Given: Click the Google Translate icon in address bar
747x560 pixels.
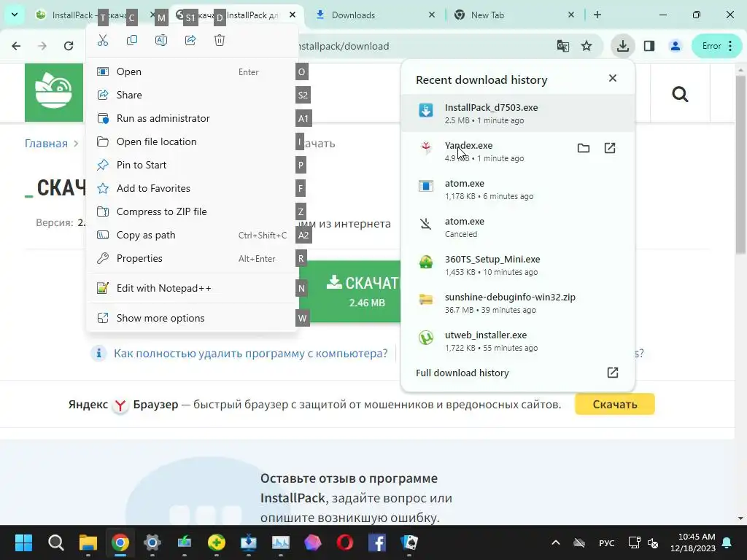Looking at the screenshot, I should [562, 46].
